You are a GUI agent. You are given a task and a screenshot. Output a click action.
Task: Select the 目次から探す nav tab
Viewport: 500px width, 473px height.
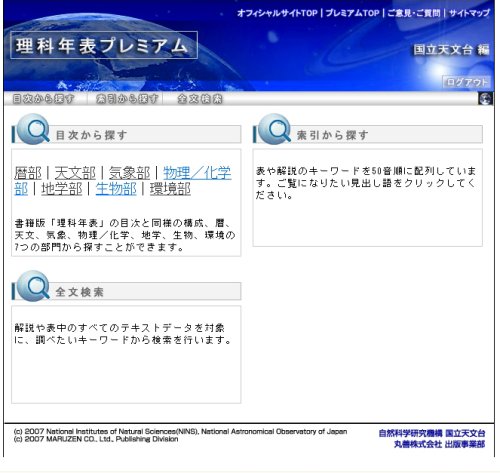coord(44,99)
